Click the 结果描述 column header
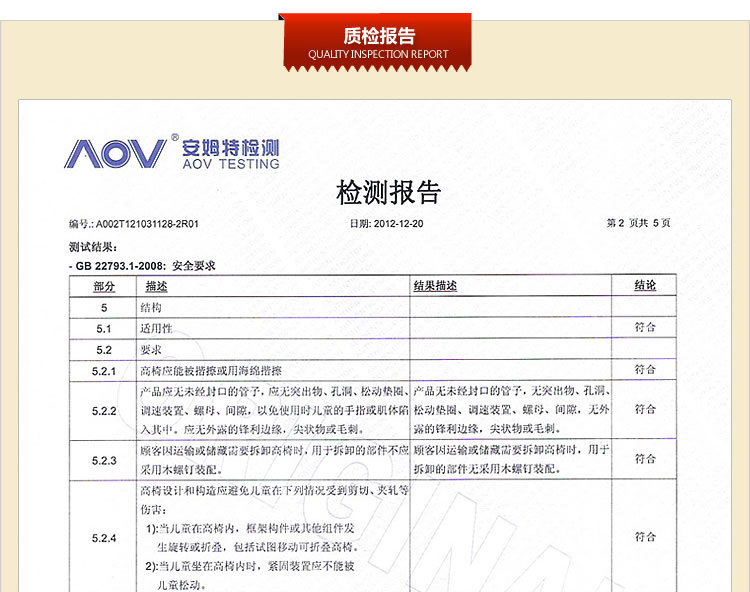This screenshot has height=592, width=750. pos(435,286)
